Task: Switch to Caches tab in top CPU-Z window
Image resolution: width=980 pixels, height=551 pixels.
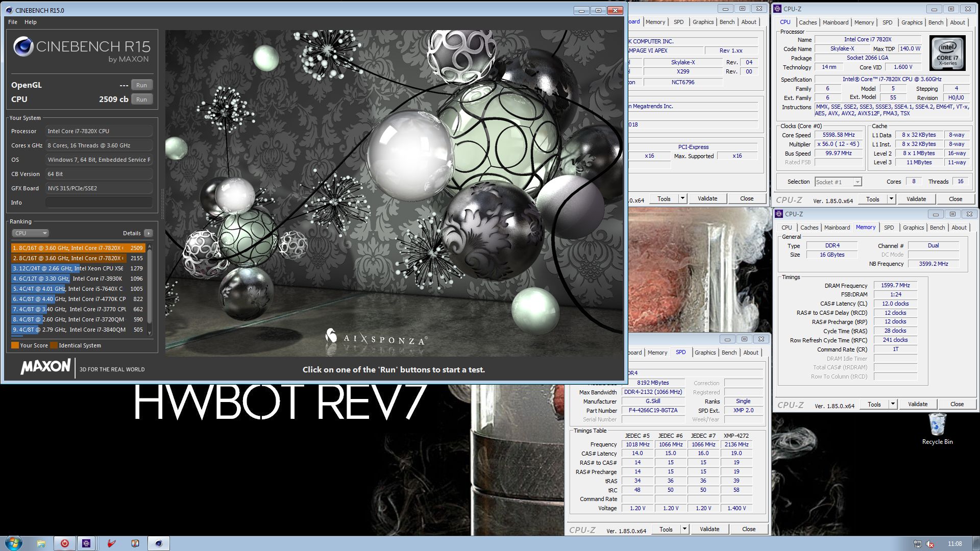Action: [807, 22]
